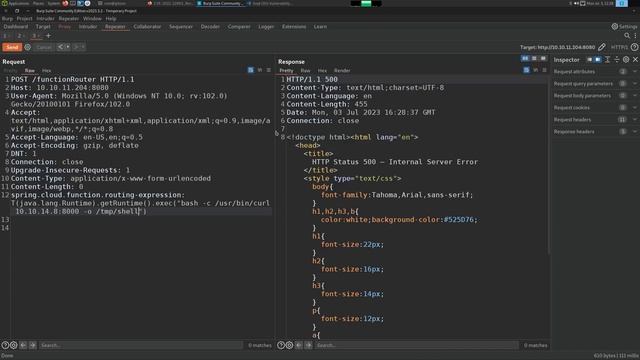Go back to previous request in history
The image size is (640, 360).
60,47
